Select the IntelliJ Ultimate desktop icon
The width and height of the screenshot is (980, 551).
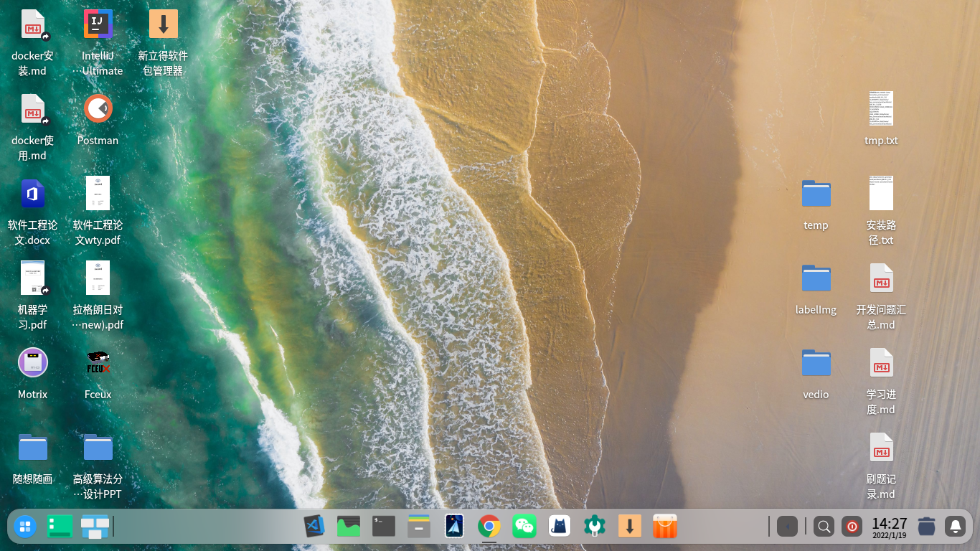[x=98, y=24]
